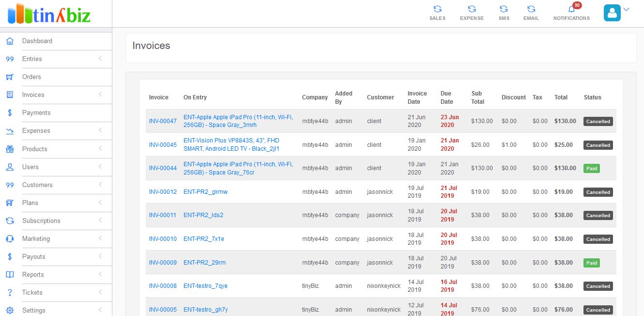Select Reports in the sidebar
Screen dimensions: 644x316
(33, 275)
